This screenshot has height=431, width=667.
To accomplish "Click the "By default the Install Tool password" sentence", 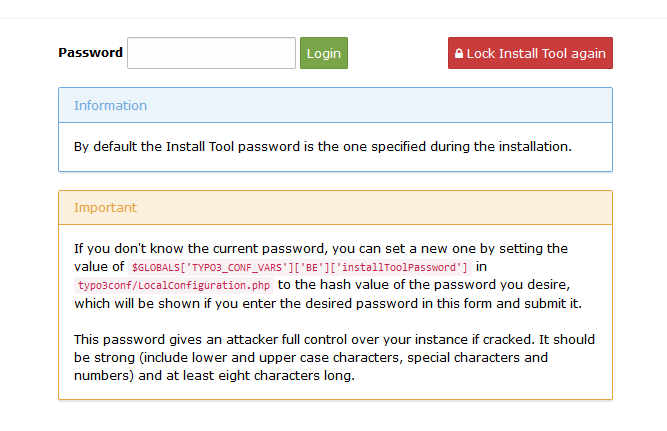I will [322, 146].
